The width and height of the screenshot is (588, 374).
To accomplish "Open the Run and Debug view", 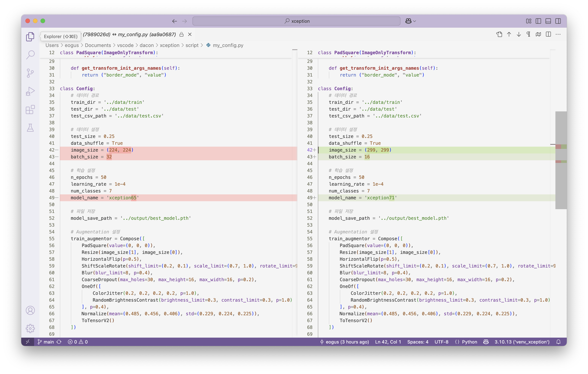I will [x=30, y=91].
